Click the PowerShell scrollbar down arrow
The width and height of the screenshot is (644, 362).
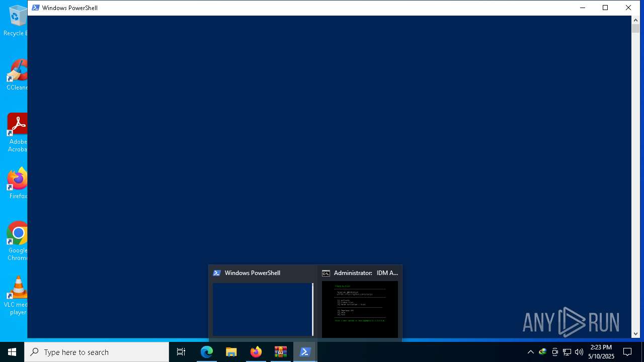(x=635, y=333)
